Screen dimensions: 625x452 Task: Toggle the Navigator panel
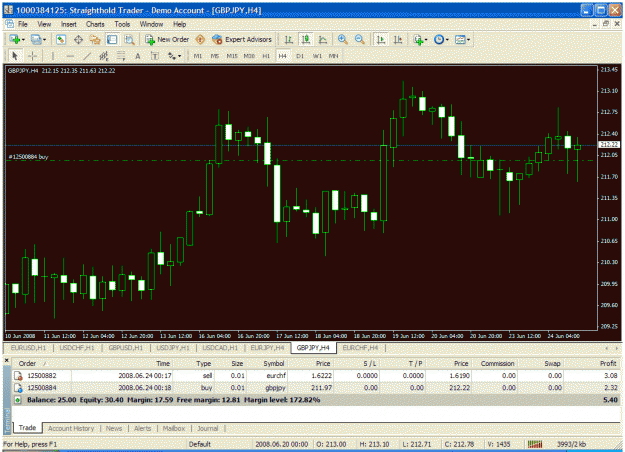click(95, 39)
